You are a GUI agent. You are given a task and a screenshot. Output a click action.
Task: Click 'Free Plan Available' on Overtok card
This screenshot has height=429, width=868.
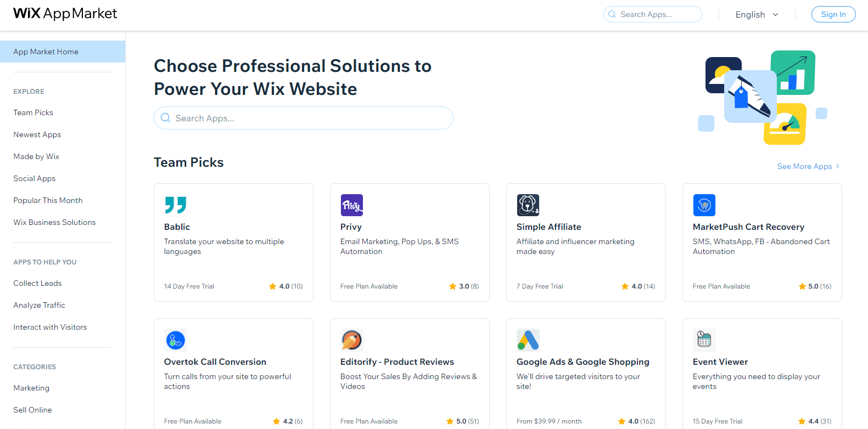pos(193,421)
